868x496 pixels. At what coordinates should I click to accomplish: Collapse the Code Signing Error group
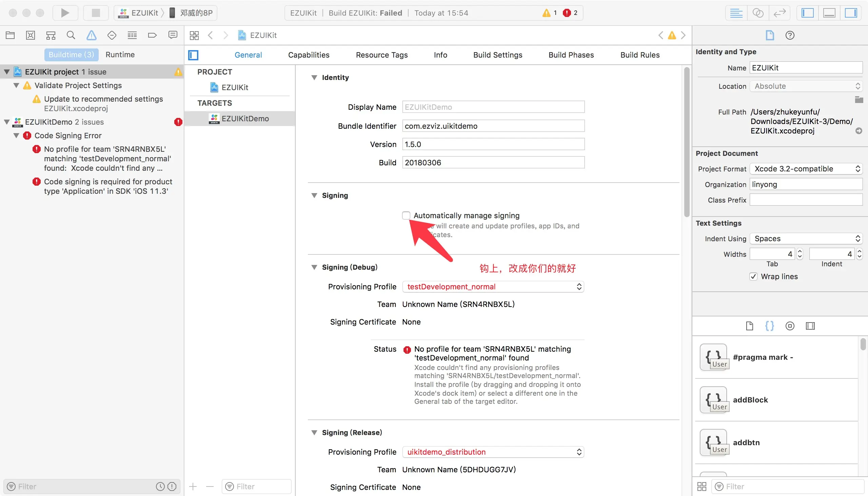pos(16,136)
